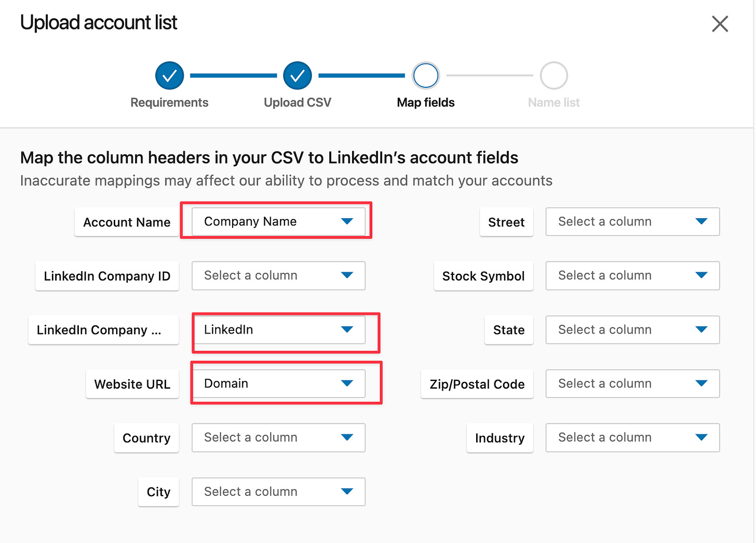The height and width of the screenshot is (543, 756).
Task: Open the Country column dropdown
Action: pyautogui.click(x=278, y=438)
